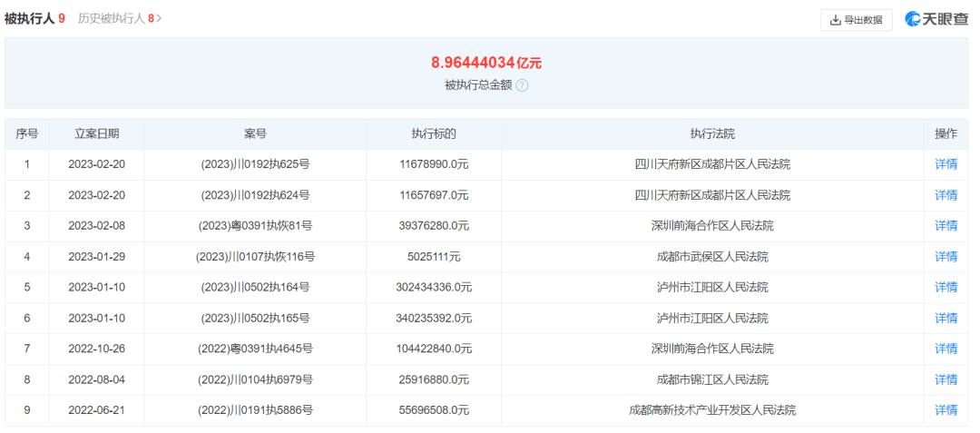Click court 成都市锦江区人民法院

point(712,379)
